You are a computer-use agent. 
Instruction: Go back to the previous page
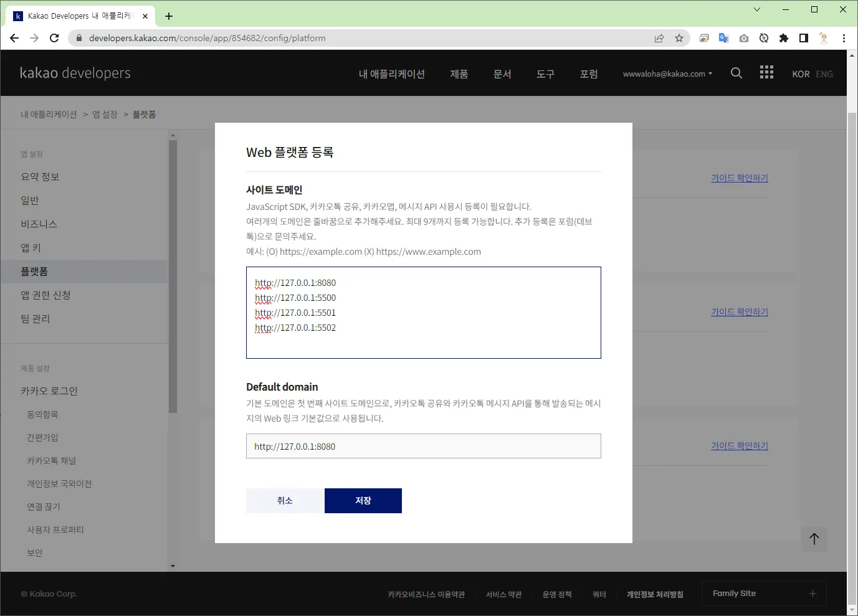point(14,38)
